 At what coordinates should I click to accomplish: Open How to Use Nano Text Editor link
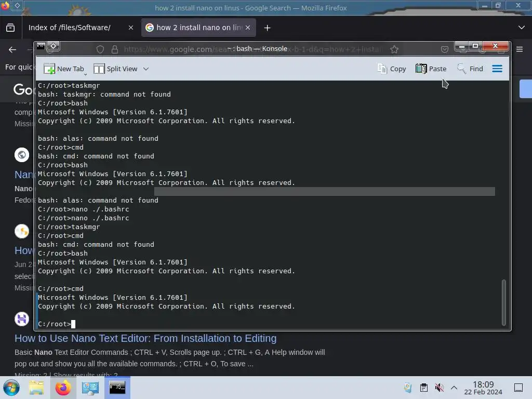(145, 338)
